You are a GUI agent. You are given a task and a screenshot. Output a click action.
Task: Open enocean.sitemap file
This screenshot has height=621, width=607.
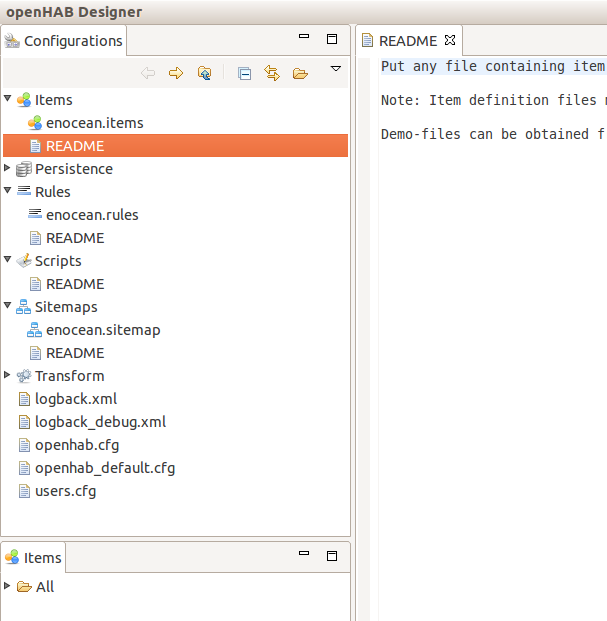(x=103, y=330)
